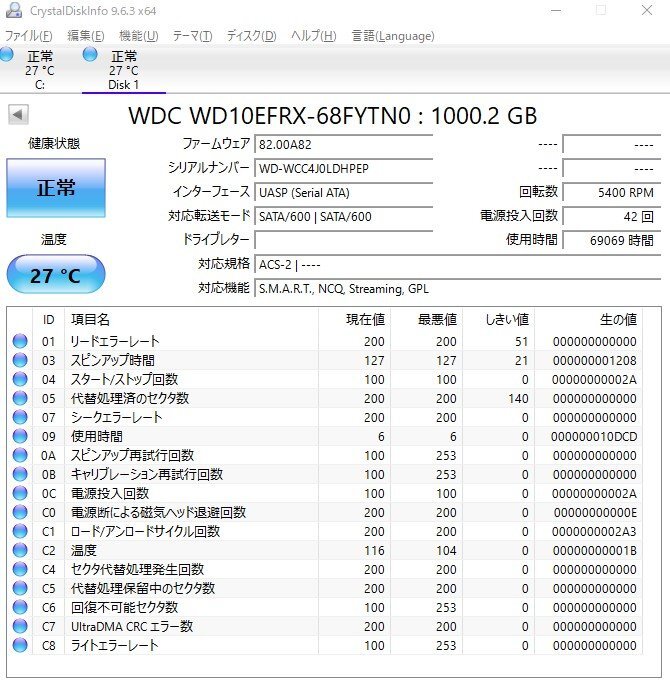The width and height of the screenshot is (670, 684).
Task: Click the 27 °C temperature button
Action: pos(56,274)
